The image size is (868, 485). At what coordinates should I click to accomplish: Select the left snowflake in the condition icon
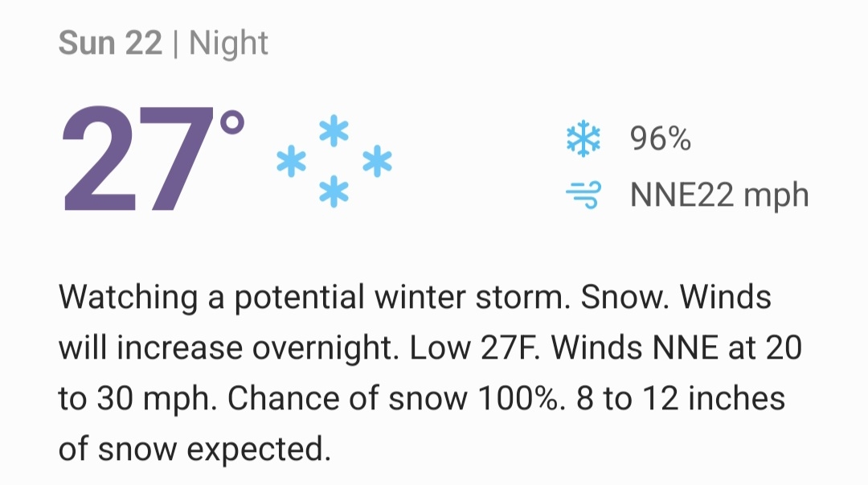pos(291,162)
